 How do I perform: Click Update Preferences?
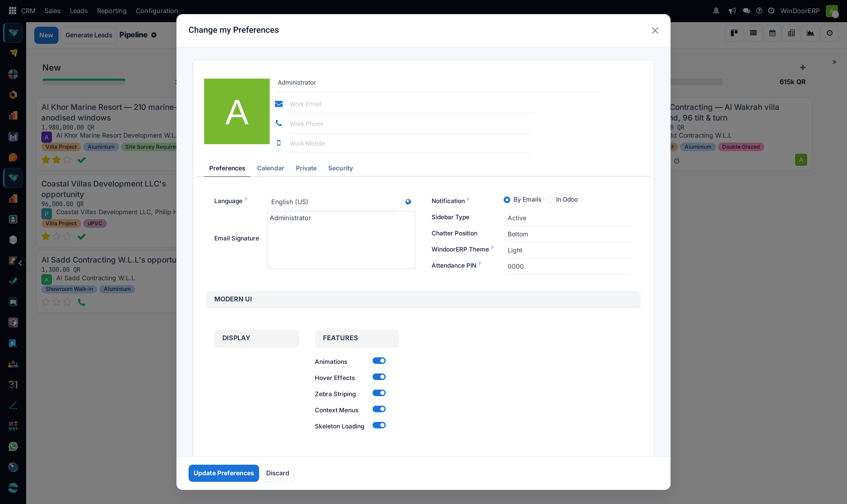[224, 473]
